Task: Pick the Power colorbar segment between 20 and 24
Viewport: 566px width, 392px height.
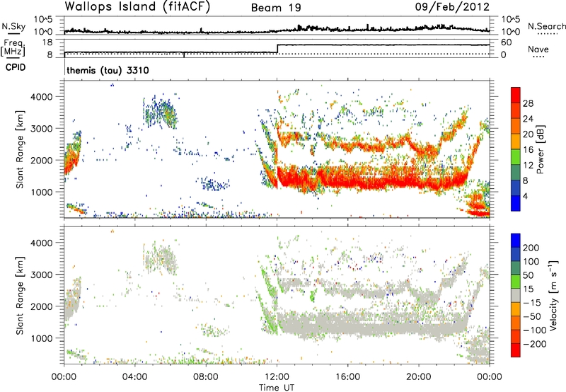Action: point(516,126)
